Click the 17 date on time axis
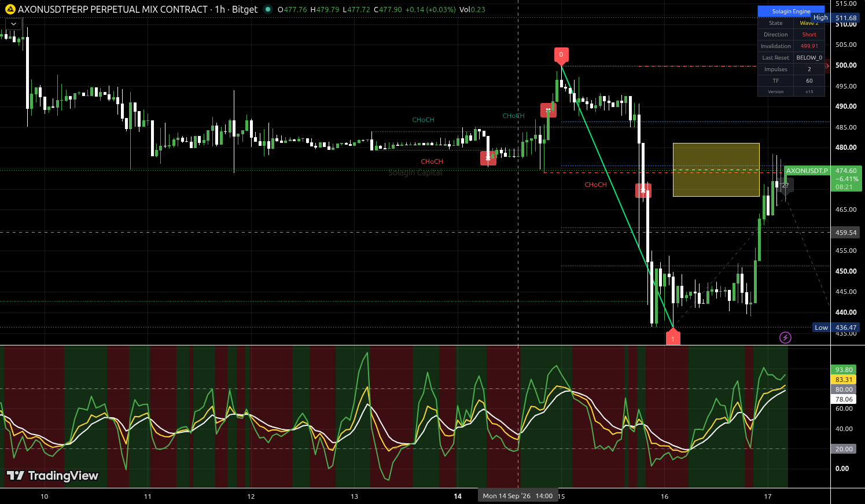 coord(768,496)
